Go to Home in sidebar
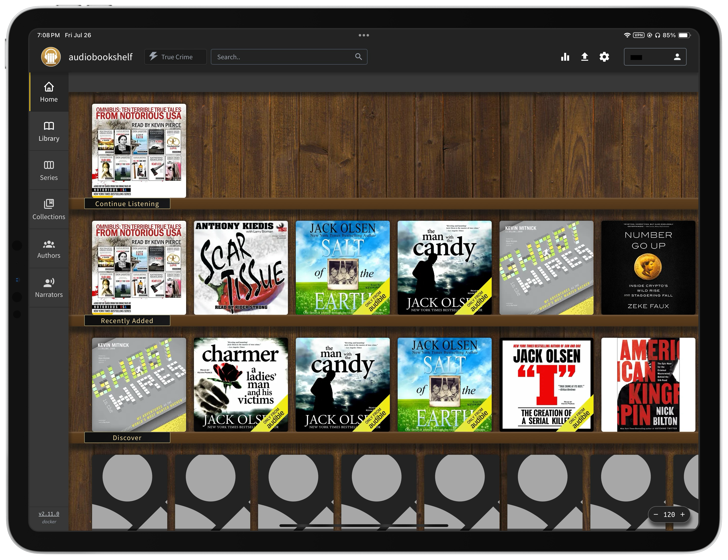Viewport: 728px width, 560px height. pos(49,92)
